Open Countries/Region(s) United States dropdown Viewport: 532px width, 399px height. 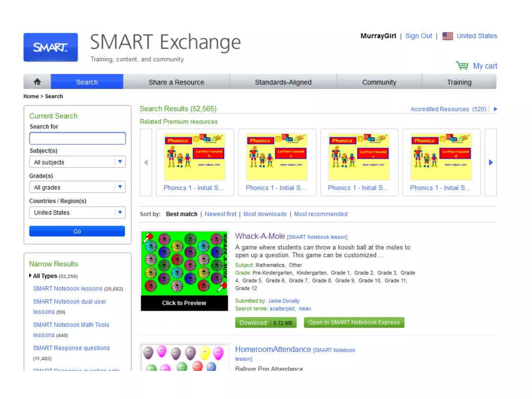pyautogui.click(x=77, y=212)
